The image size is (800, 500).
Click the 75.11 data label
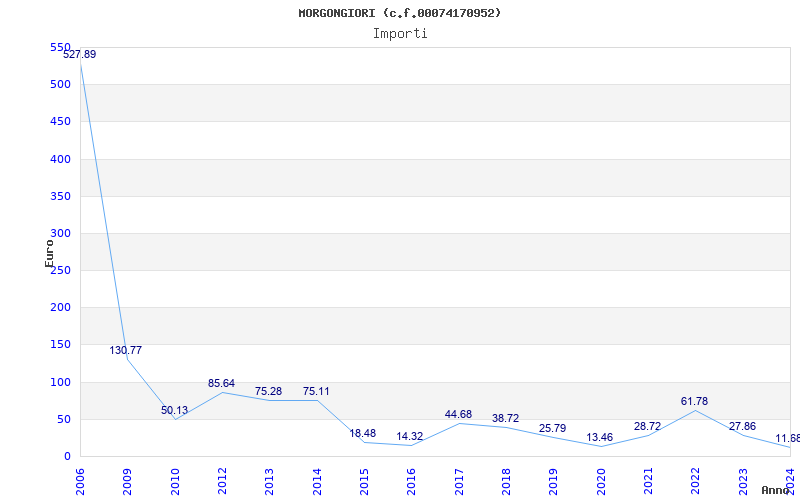[316, 391]
